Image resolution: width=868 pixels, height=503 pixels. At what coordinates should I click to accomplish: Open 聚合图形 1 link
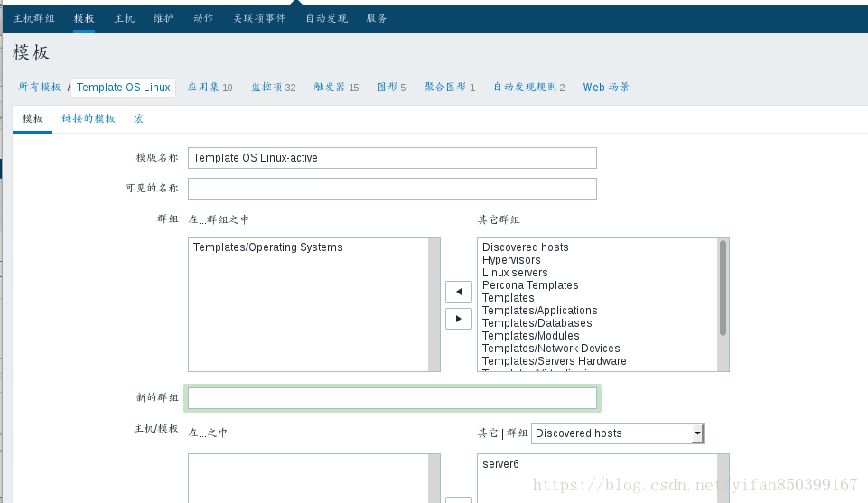click(x=450, y=87)
